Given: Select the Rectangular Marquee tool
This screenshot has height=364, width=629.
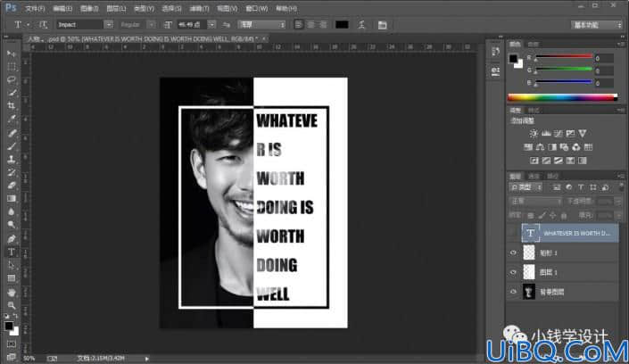Looking at the screenshot, I should pos(12,67).
